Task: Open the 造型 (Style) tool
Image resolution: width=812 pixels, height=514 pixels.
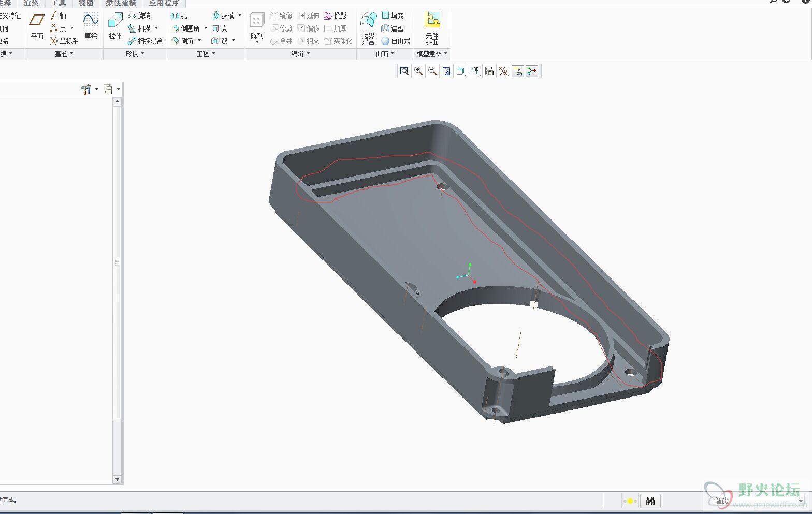Action: (393, 28)
